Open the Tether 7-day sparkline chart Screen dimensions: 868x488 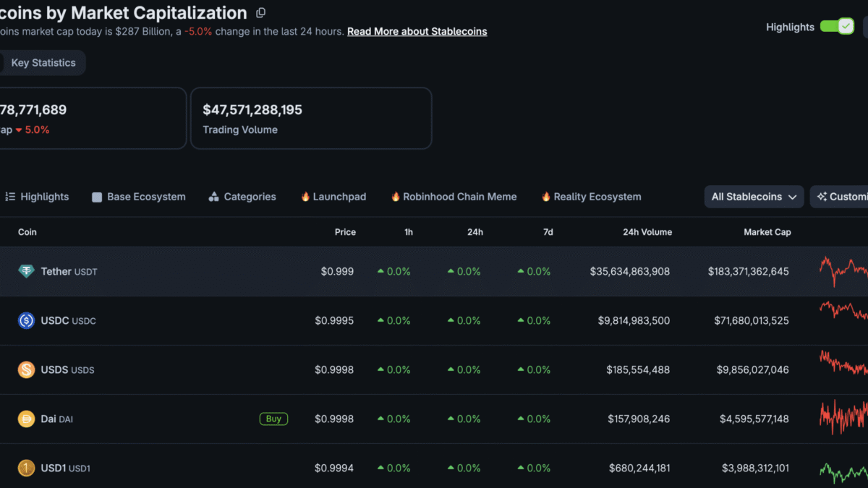coord(843,271)
